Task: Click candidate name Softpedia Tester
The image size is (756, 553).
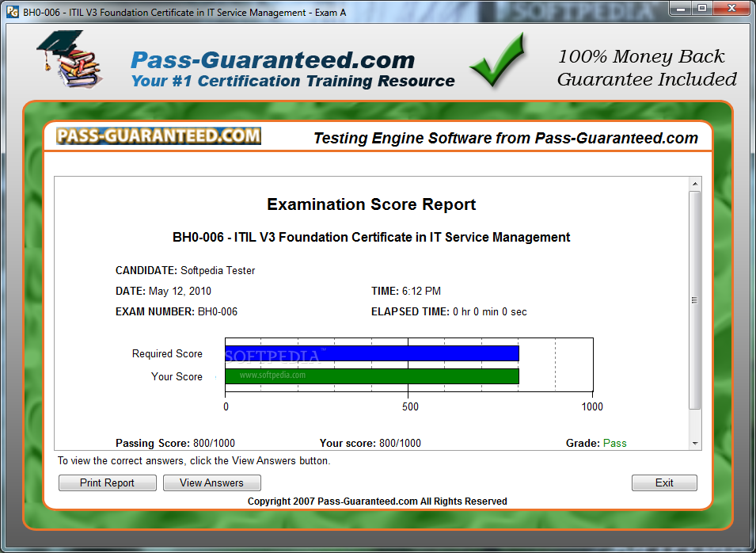Action: (218, 271)
